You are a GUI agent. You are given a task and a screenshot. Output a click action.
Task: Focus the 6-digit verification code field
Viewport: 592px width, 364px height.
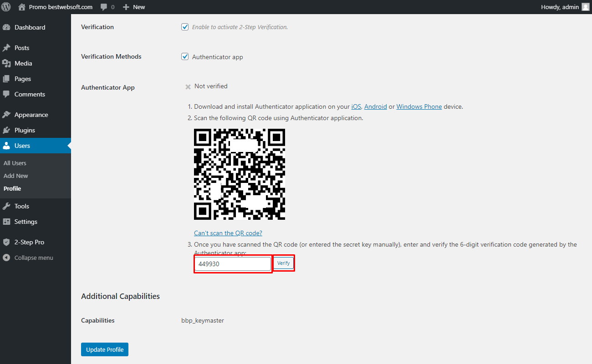[x=233, y=264]
